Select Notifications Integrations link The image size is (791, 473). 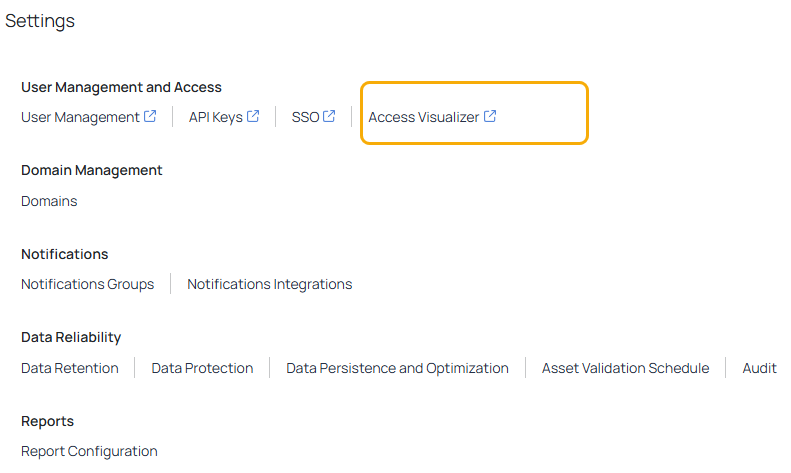(x=270, y=284)
